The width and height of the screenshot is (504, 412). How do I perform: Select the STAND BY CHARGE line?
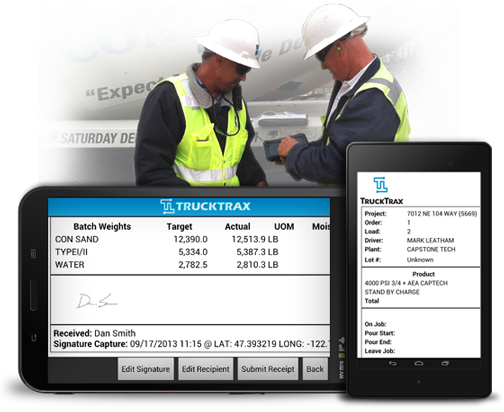coord(392,292)
